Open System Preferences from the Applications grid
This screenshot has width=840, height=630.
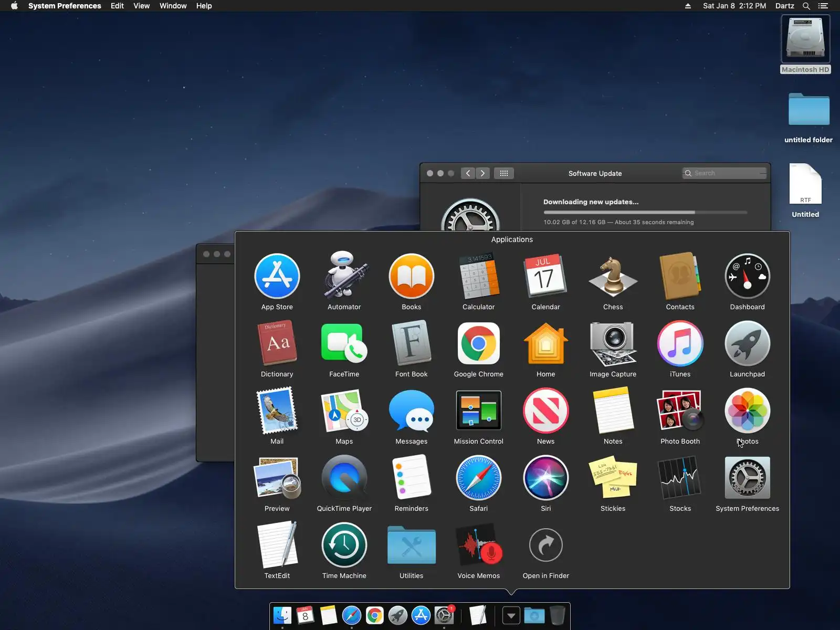click(748, 478)
